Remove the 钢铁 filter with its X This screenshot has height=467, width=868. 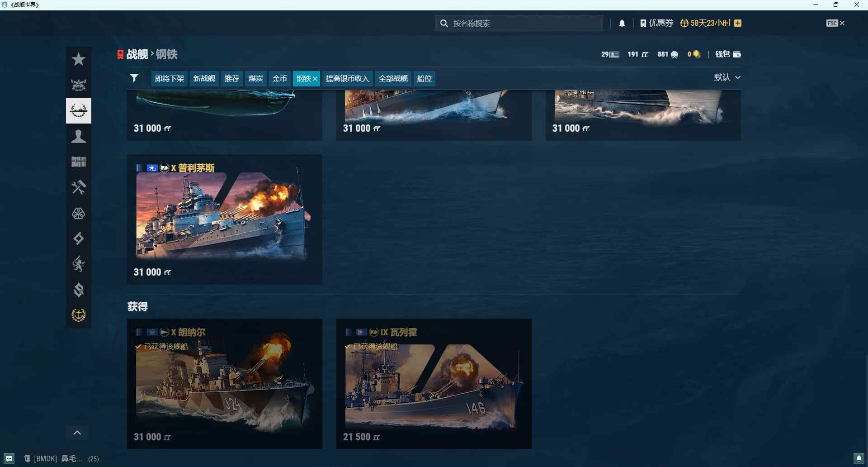[315, 79]
